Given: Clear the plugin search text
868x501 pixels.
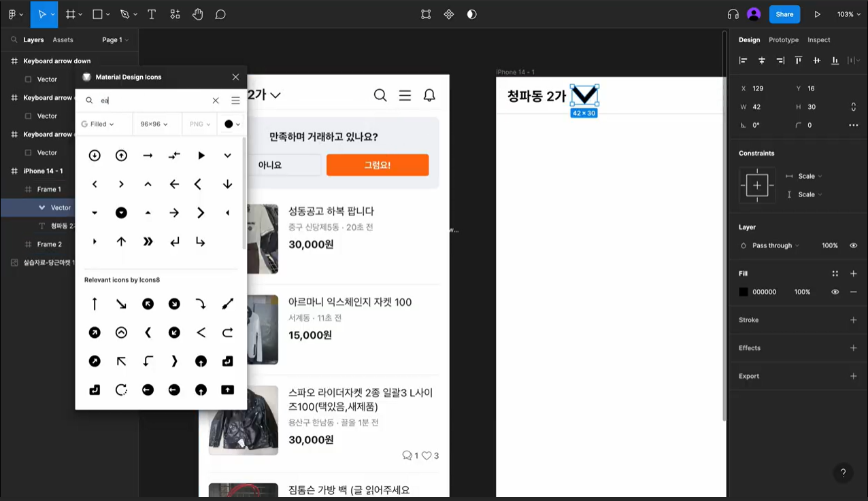Looking at the screenshot, I should [216, 101].
